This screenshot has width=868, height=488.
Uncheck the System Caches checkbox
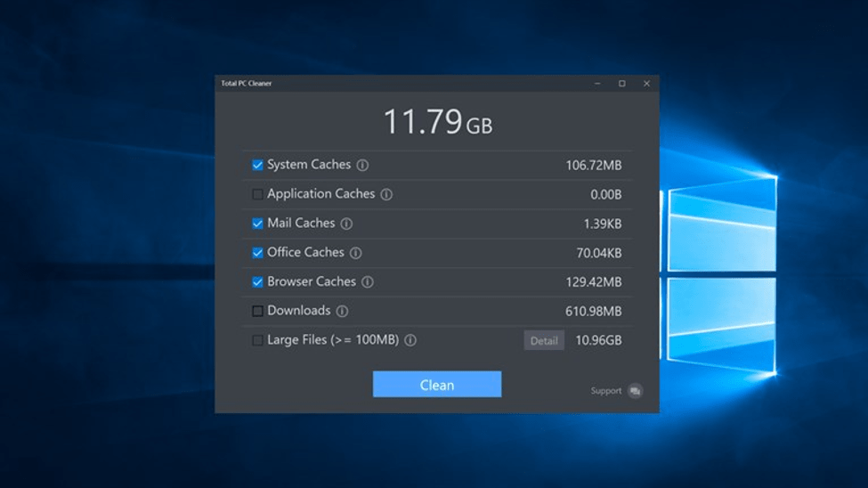click(x=257, y=165)
